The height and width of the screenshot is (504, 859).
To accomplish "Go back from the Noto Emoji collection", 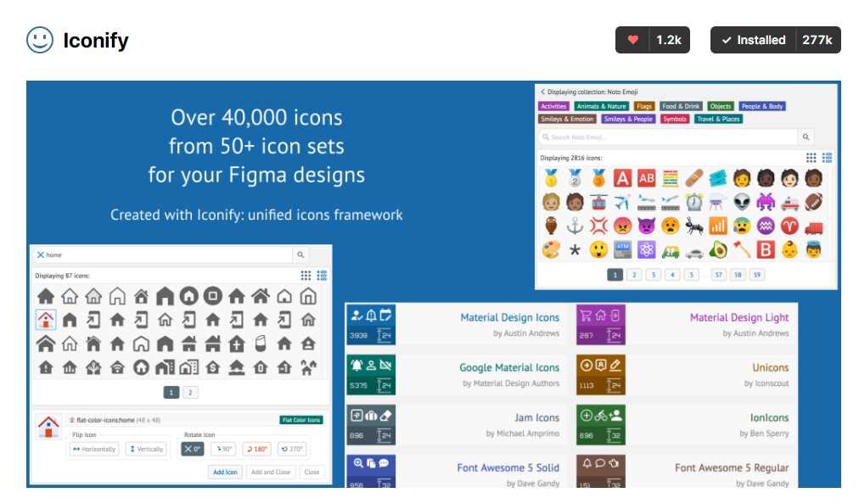I will coord(543,92).
